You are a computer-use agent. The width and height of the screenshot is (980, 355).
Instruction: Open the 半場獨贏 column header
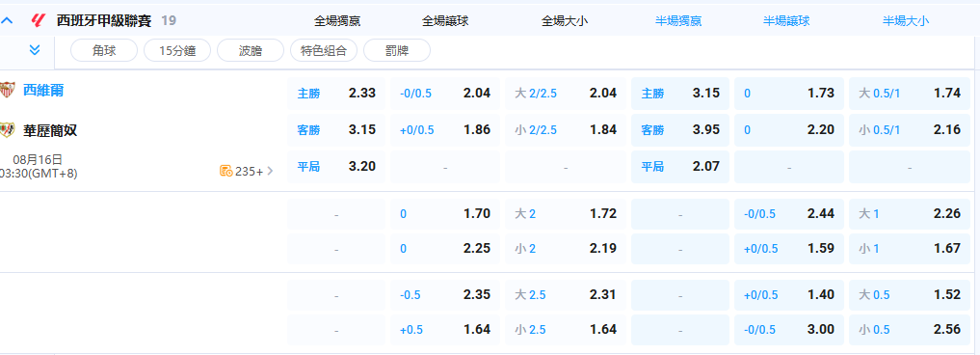pos(678,20)
